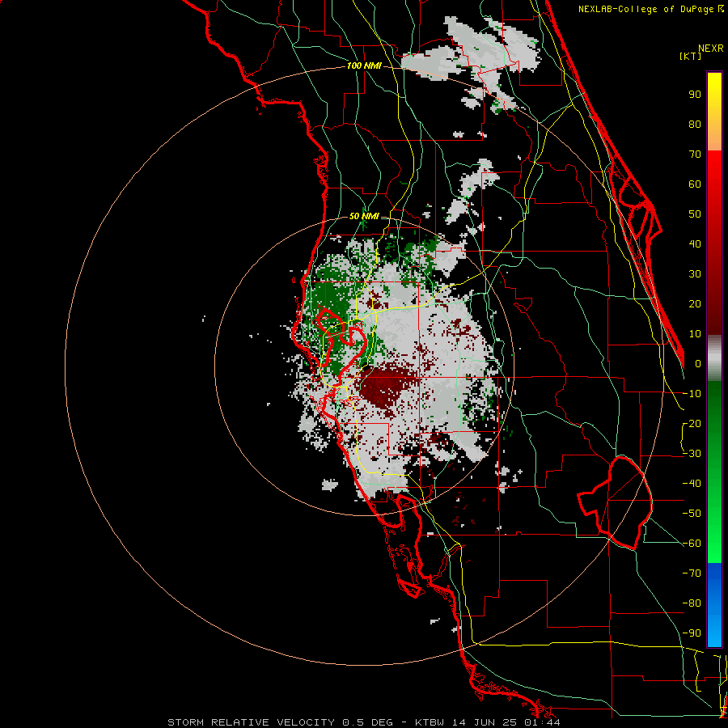Click the -90 scale value
The image size is (728, 728).
coord(692,633)
